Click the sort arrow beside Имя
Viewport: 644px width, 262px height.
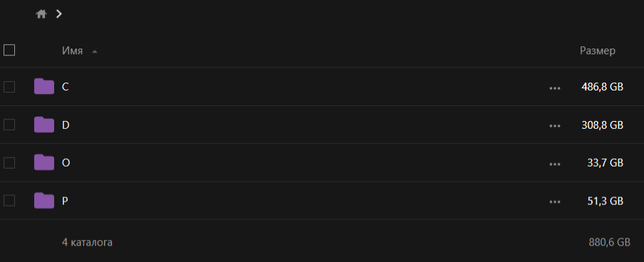tap(95, 52)
